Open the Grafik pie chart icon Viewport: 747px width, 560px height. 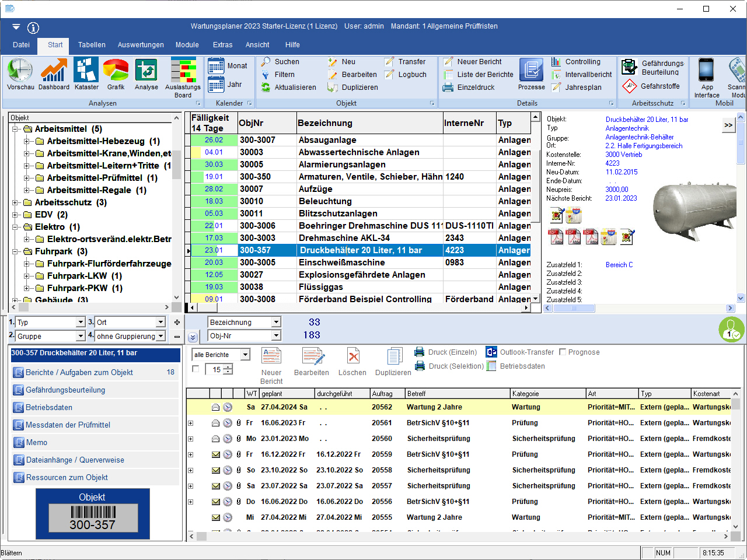(116, 71)
